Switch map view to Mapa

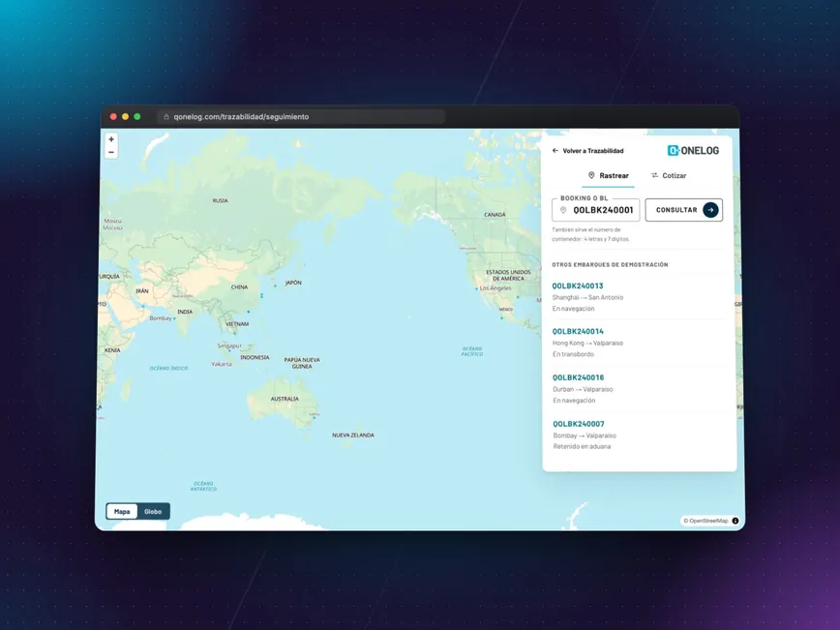coord(122,512)
